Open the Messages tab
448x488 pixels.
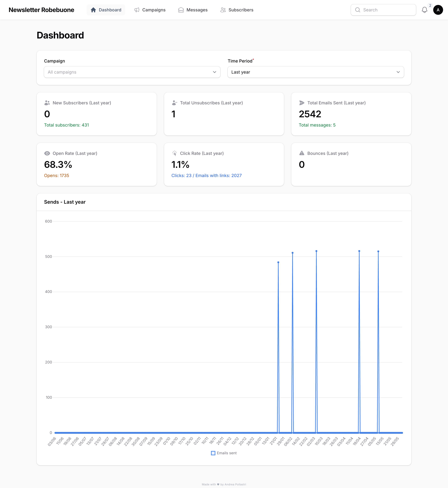pos(193,10)
